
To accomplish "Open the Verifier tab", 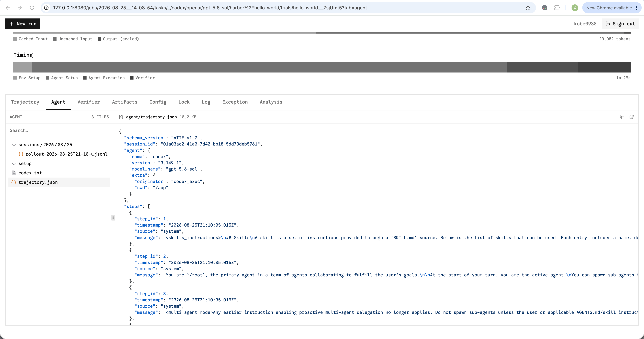I will (x=89, y=102).
